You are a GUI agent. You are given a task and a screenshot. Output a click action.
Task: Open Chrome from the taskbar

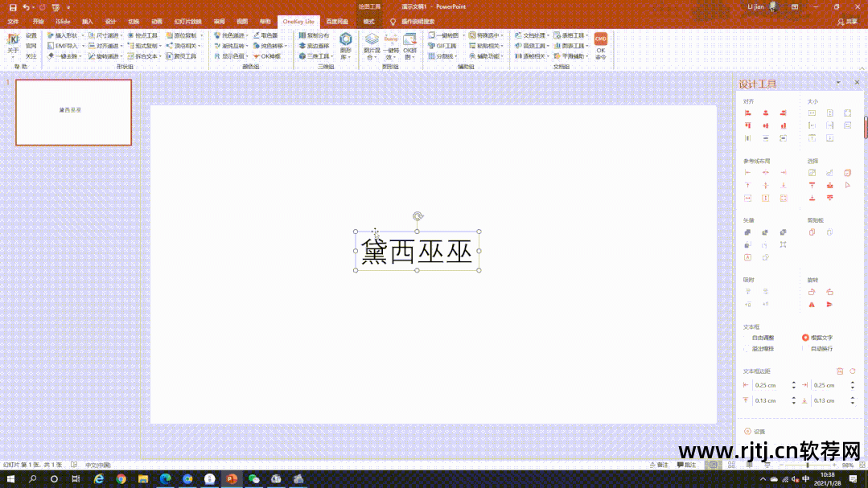coord(121,479)
